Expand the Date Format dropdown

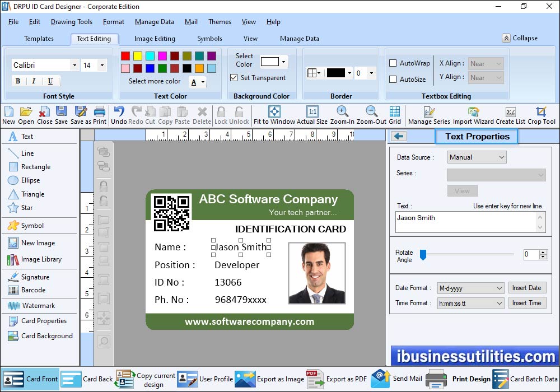click(x=471, y=288)
